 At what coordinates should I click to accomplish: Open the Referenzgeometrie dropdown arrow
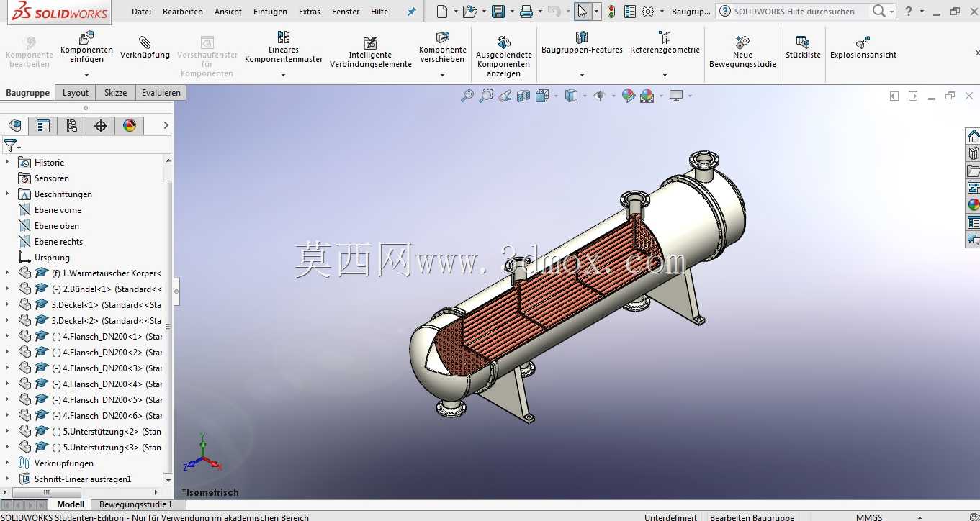coord(665,75)
